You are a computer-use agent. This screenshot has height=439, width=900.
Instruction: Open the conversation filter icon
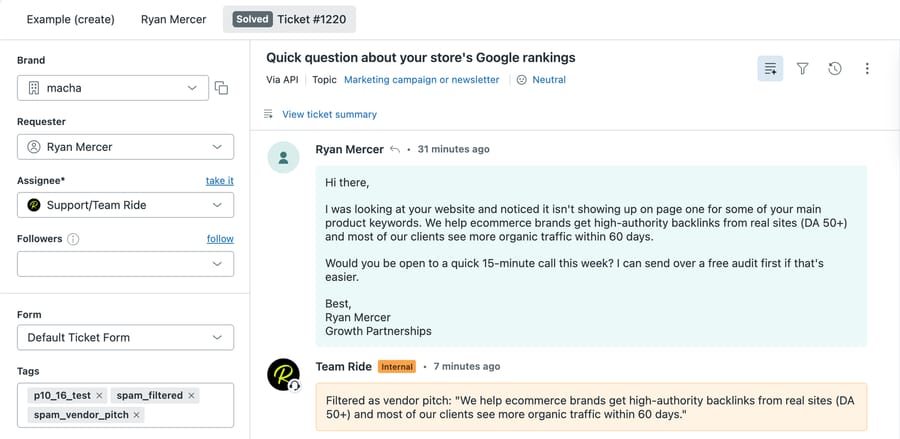click(802, 69)
